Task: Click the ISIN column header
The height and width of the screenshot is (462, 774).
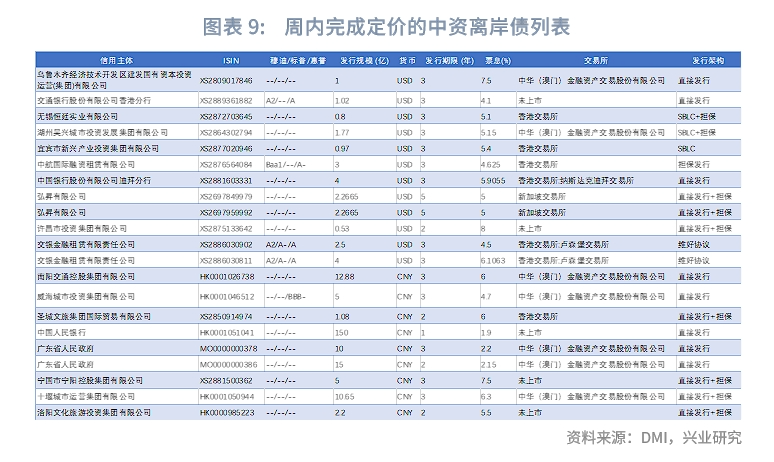Action: click(x=231, y=61)
